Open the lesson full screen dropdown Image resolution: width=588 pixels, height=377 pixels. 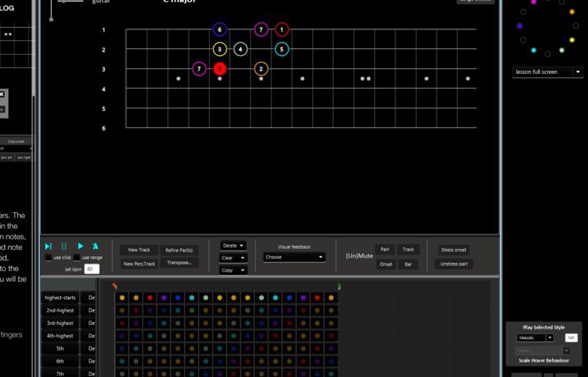pos(548,72)
